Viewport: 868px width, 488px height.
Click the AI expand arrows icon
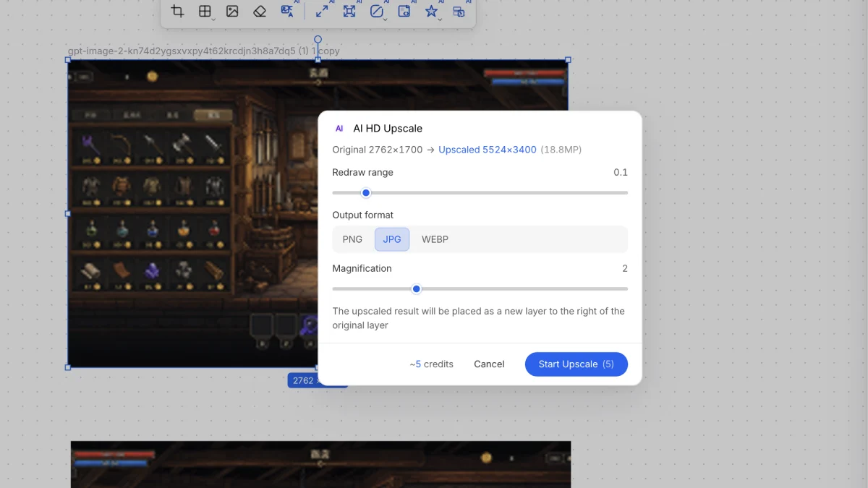pos(322,11)
